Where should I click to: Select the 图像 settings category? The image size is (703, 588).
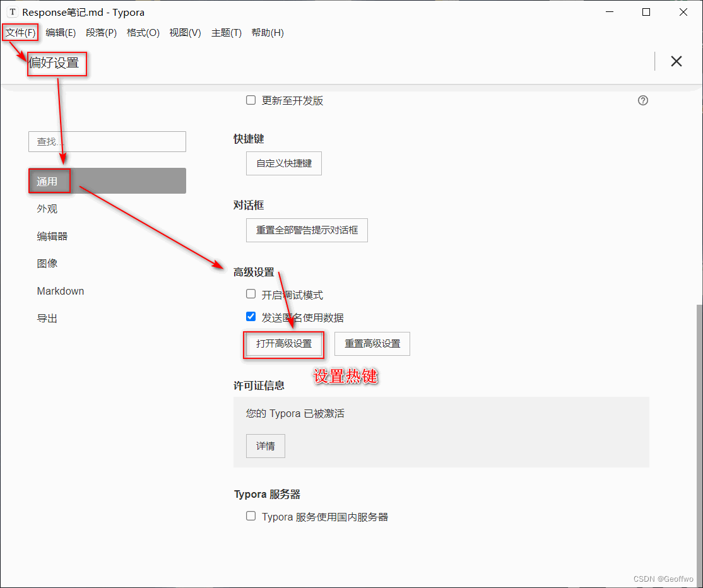47,264
